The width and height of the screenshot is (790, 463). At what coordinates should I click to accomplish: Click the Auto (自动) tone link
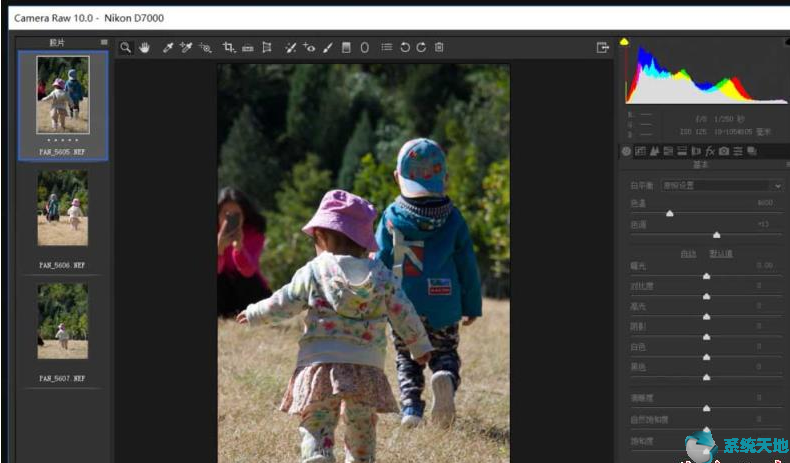tap(688, 253)
